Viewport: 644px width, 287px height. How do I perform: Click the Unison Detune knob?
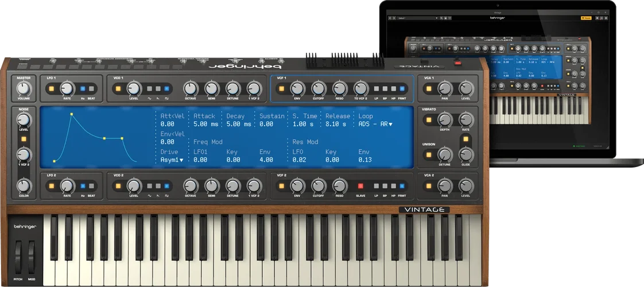tap(445, 155)
